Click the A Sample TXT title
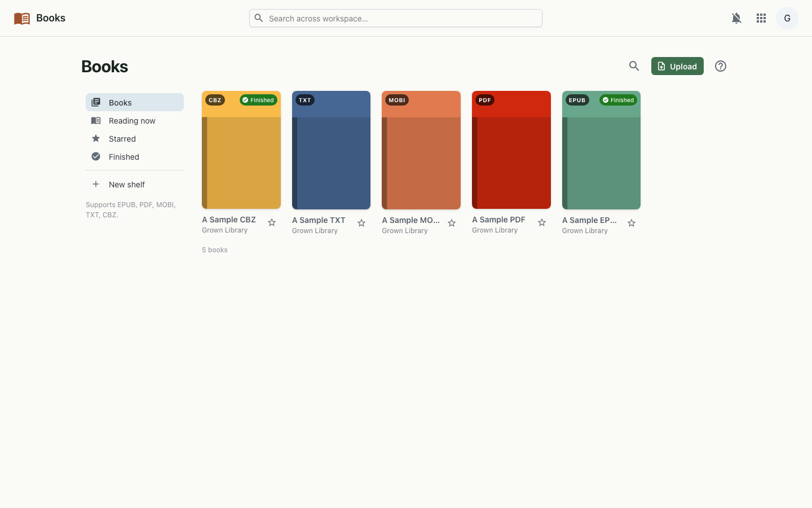This screenshot has width=812, height=508. [x=319, y=220]
